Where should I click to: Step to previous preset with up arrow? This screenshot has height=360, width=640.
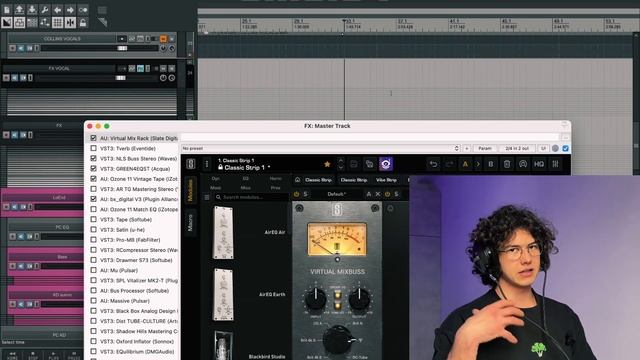pyautogui.click(x=340, y=160)
